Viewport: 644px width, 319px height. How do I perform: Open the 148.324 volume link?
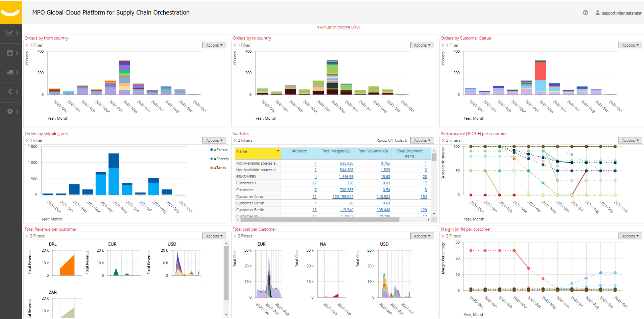click(383, 197)
